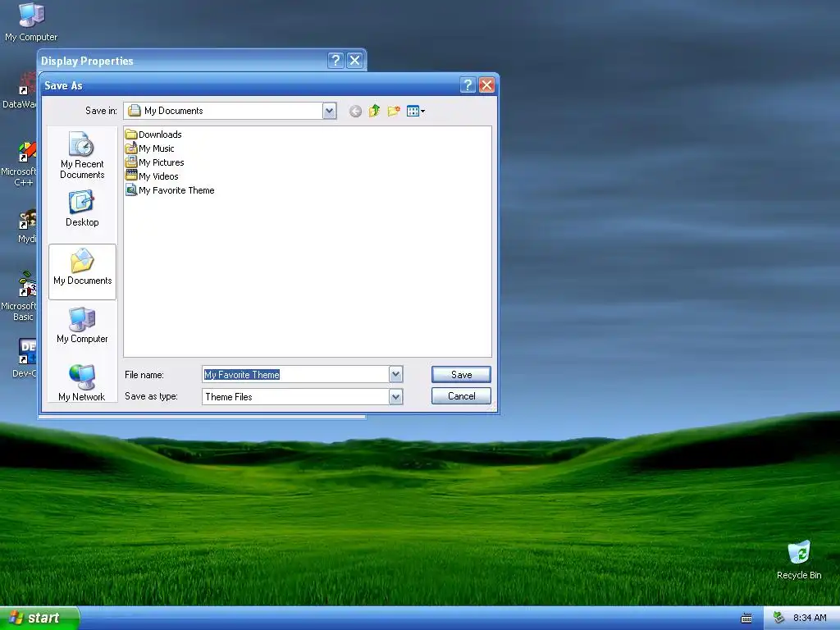Click the system tray hardware icon
Screen dimensions: 840x630
tap(778, 618)
